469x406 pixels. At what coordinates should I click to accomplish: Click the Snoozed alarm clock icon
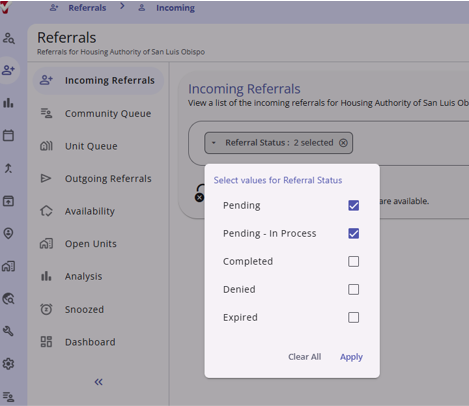[x=46, y=309]
